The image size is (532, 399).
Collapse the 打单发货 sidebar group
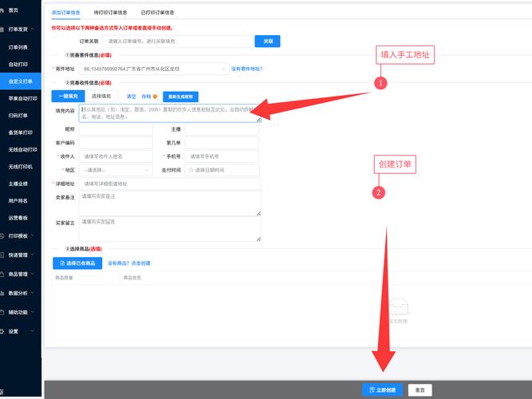(x=21, y=30)
